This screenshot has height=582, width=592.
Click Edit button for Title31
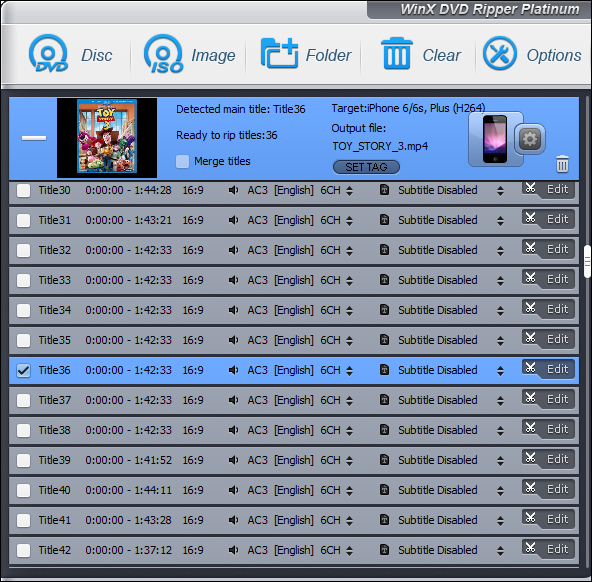point(549,219)
